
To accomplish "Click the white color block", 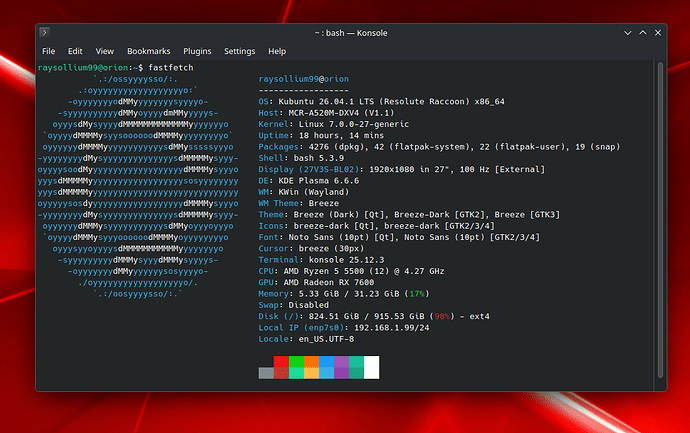I will [371, 367].
